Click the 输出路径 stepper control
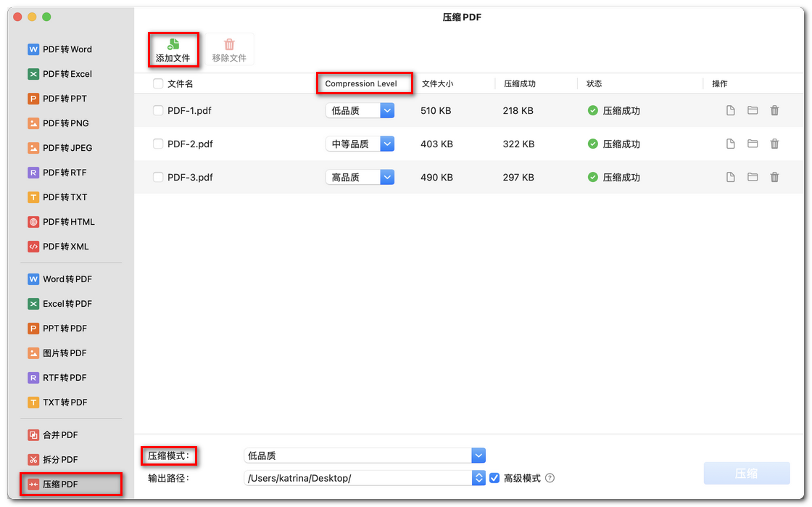812x507 pixels. (x=478, y=478)
